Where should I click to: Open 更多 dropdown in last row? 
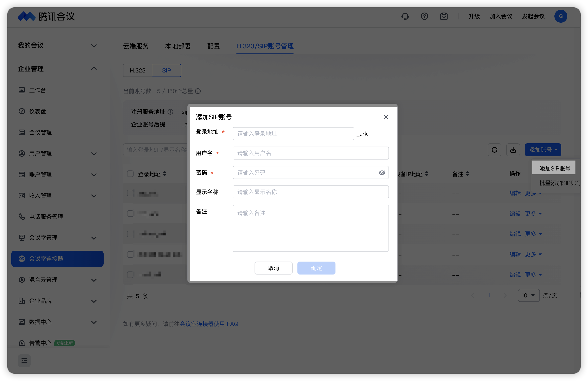pyautogui.click(x=533, y=275)
